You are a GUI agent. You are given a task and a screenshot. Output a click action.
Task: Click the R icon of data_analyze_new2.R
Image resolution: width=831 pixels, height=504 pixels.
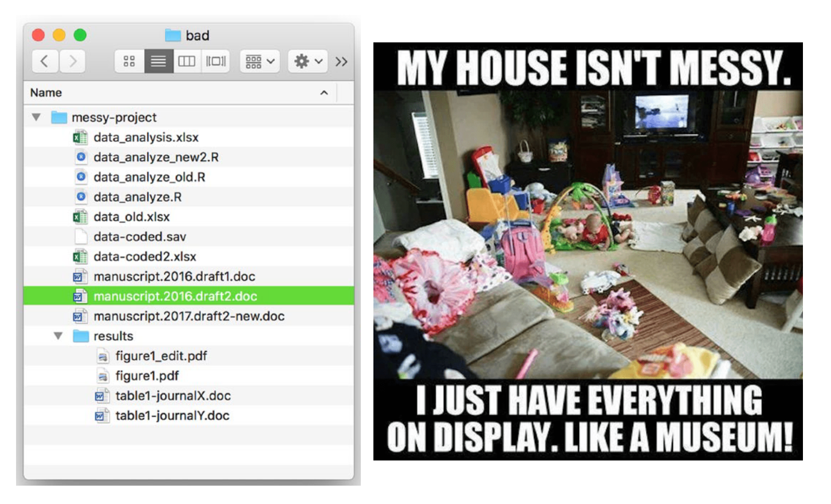(81, 157)
